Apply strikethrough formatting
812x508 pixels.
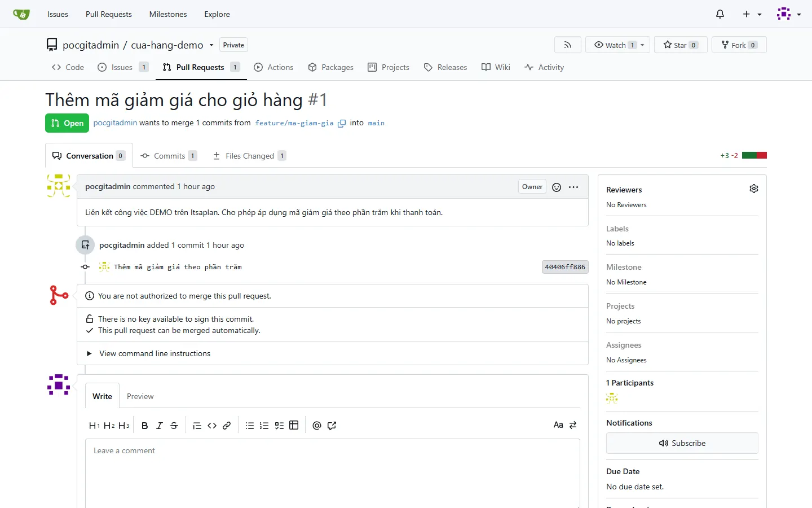coord(174,426)
